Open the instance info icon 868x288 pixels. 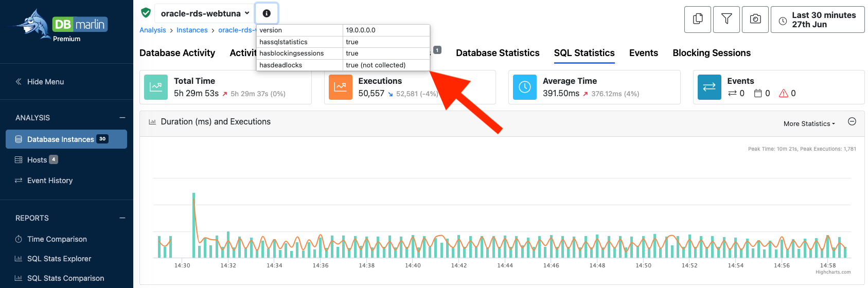pyautogui.click(x=267, y=13)
